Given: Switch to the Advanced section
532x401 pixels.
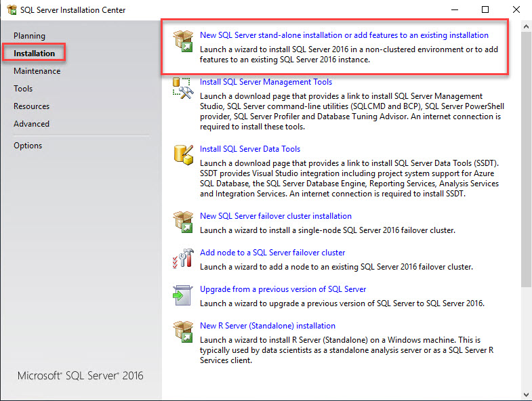Looking at the screenshot, I should click(x=32, y=124).
